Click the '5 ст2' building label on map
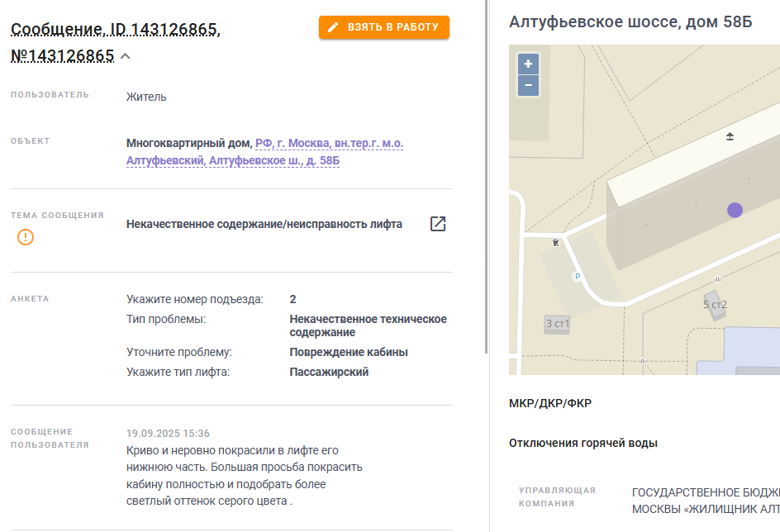 click(x=715, y=304)
